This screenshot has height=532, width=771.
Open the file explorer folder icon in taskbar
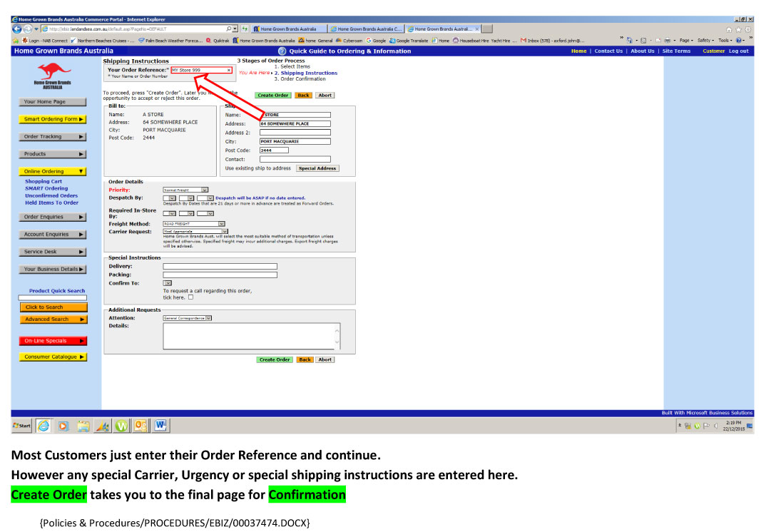click(x=83, y=426)
